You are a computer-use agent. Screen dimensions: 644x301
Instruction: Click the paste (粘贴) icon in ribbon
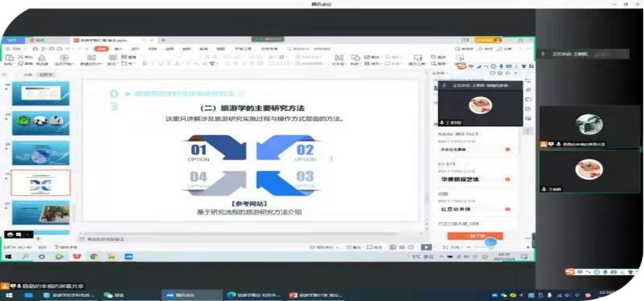pos(9,58)
